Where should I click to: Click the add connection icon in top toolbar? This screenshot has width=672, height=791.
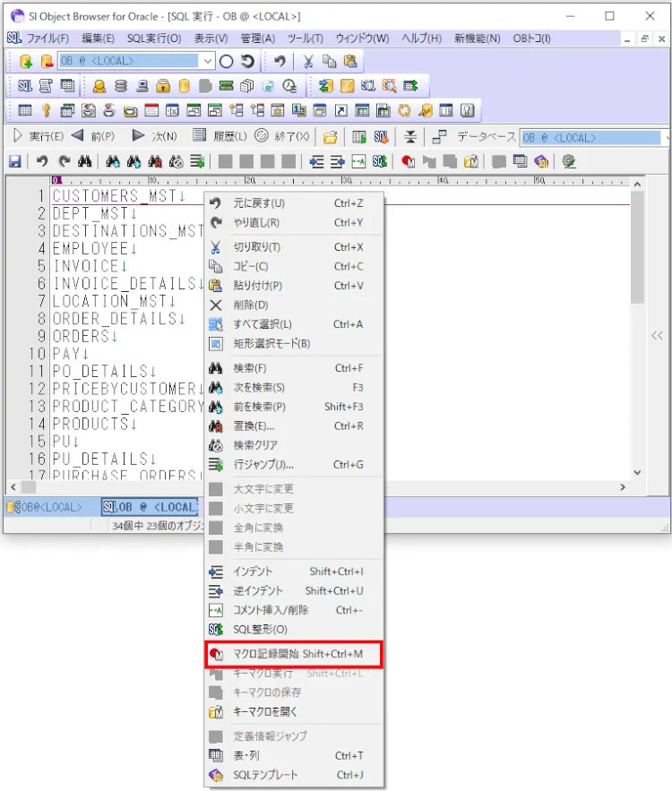pos(25,62)
